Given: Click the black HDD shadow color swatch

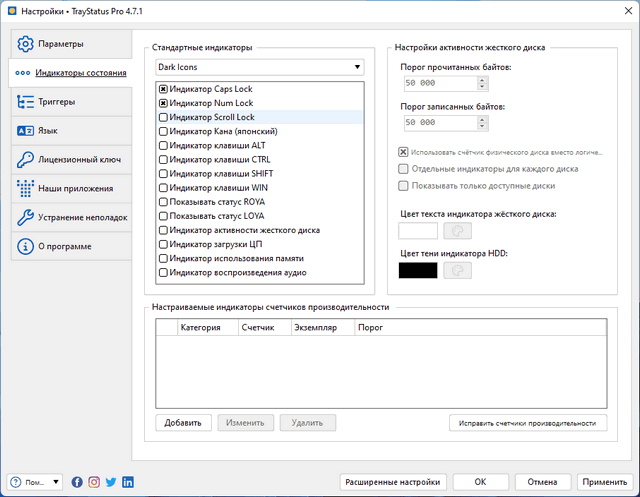Looking at the screenshot, I should click(x=417, y=270).
